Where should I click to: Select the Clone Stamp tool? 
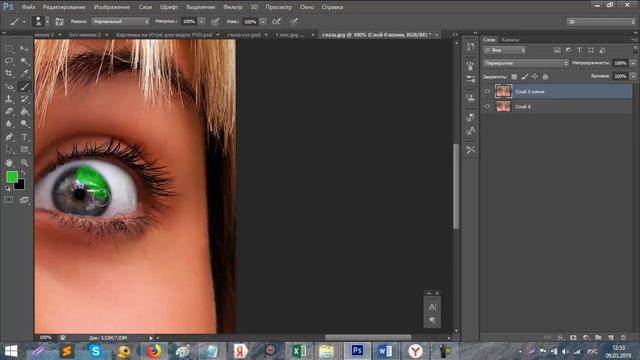9,99
